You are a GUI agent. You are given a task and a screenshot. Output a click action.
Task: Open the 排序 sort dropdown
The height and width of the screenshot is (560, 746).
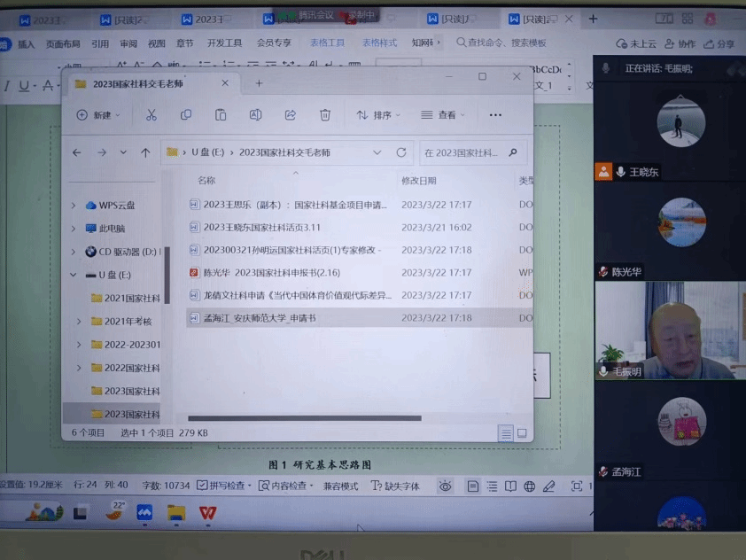[x=378, y=115]
